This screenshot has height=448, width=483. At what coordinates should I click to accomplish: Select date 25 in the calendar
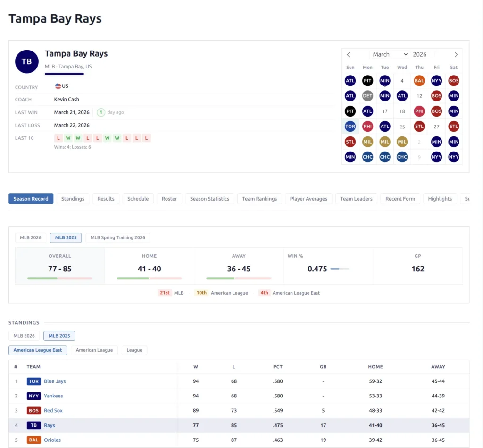(x=402, y=127)
